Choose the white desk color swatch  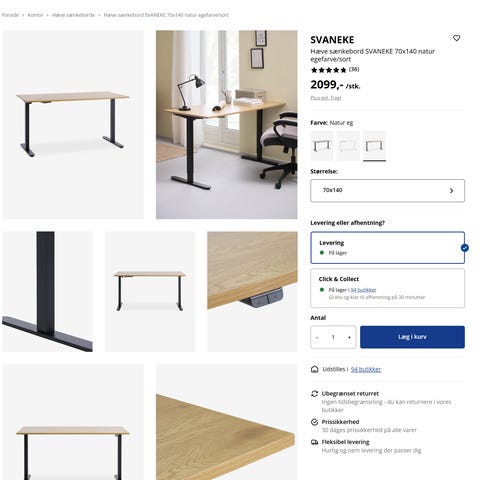click(x=348, y=146)
